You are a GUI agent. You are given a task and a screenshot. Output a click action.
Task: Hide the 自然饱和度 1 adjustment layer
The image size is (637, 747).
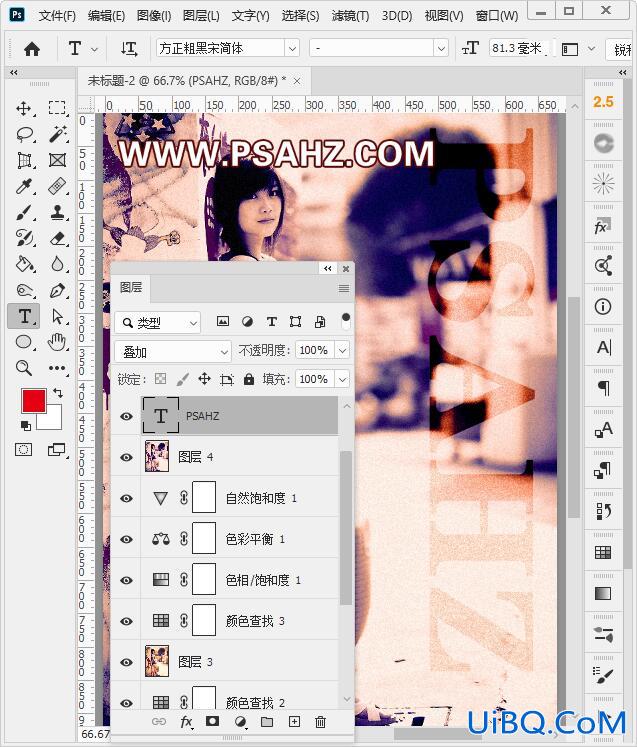[126, 498]
